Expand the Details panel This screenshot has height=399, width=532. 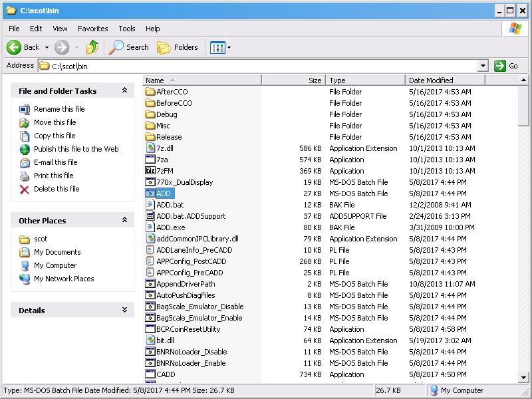[x=124, y=310]
